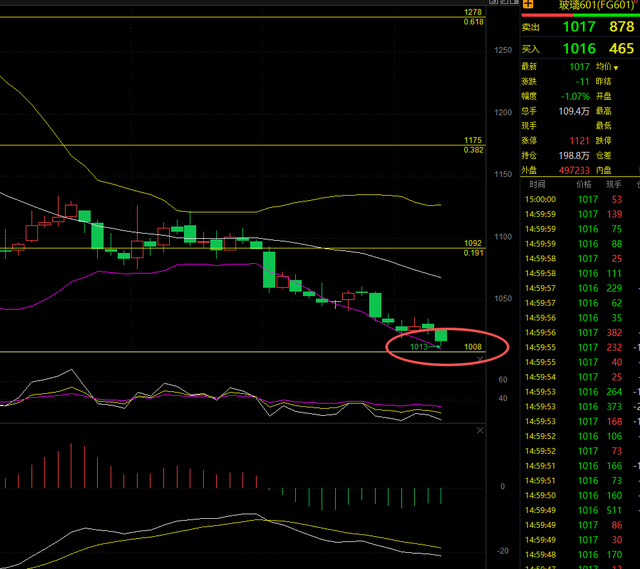Click the orange plus icon beside 玻璃601

pos(528,4)
